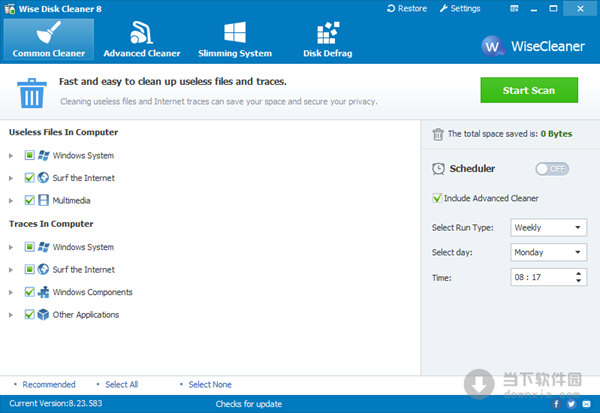600x413 pixels.
Task: Open the Common Cleaner tab
Action: [49, 39]
